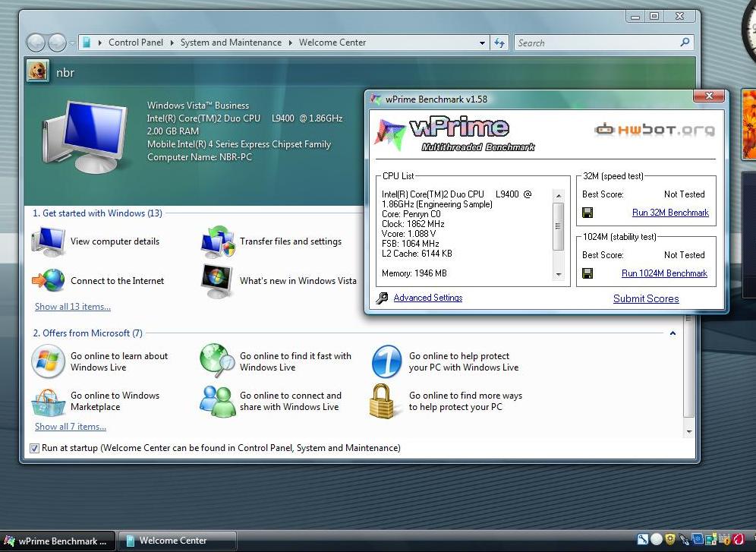Image resolution: width=756 pixels, height=552 pixels.
Task: Expand the arrow after Control Panel breadcrumb
Action: point(172,43)
